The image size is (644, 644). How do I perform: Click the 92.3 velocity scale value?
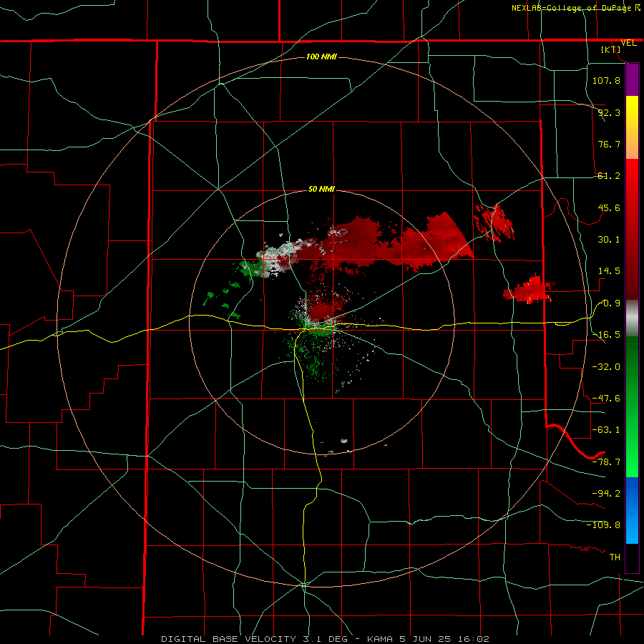tap(609, 112)
